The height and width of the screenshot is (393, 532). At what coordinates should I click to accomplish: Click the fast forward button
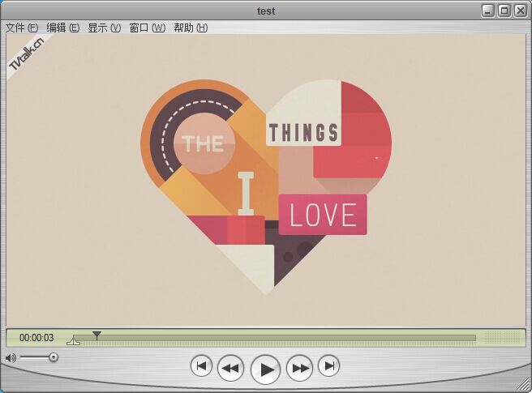pos(299,368)
